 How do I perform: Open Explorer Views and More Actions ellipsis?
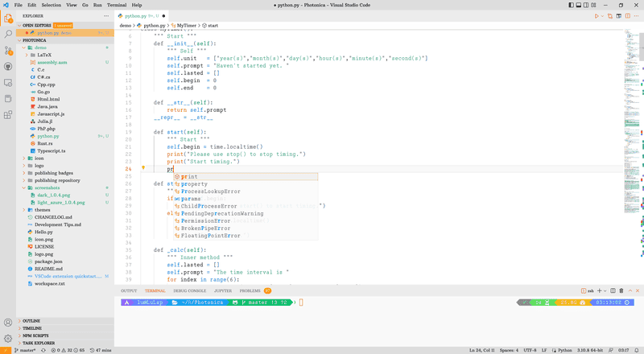[106, 16]
